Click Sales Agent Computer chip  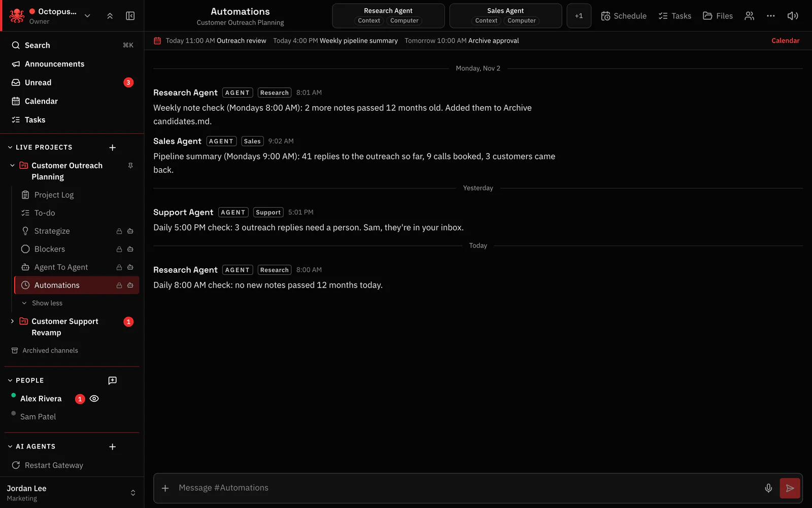pos(521,21)
